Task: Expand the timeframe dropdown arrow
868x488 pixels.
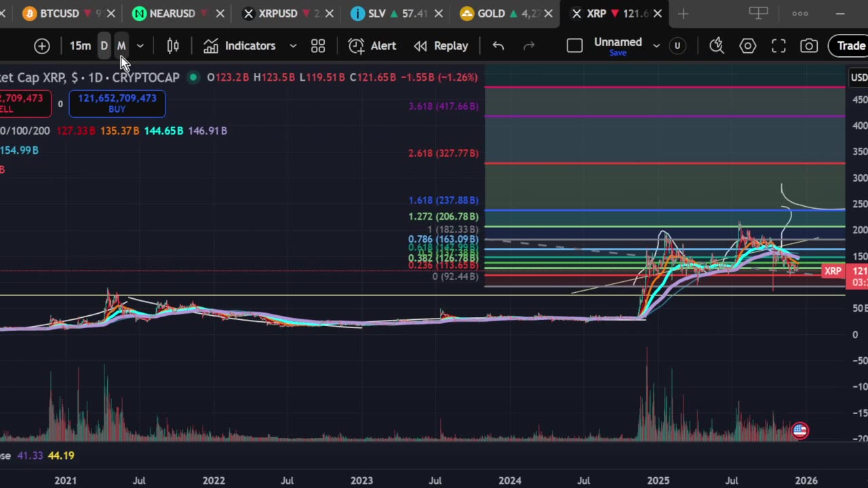Action: coord(140,46)
